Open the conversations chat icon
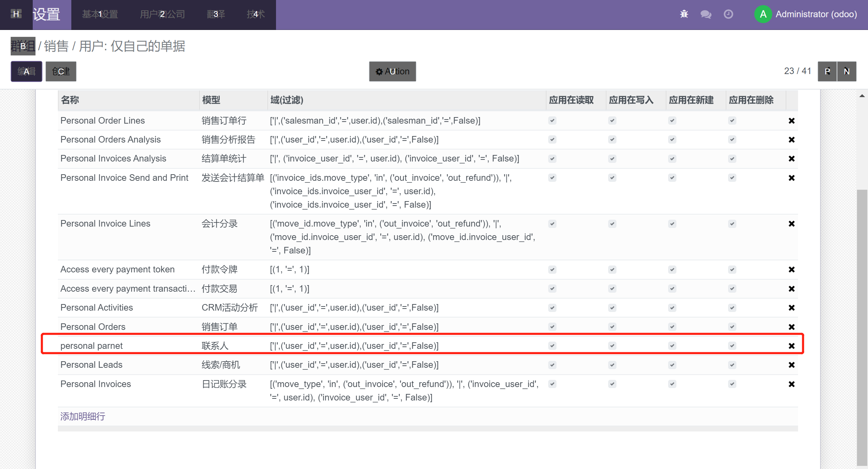Screen dimensions: 868x469 point(706,14)
